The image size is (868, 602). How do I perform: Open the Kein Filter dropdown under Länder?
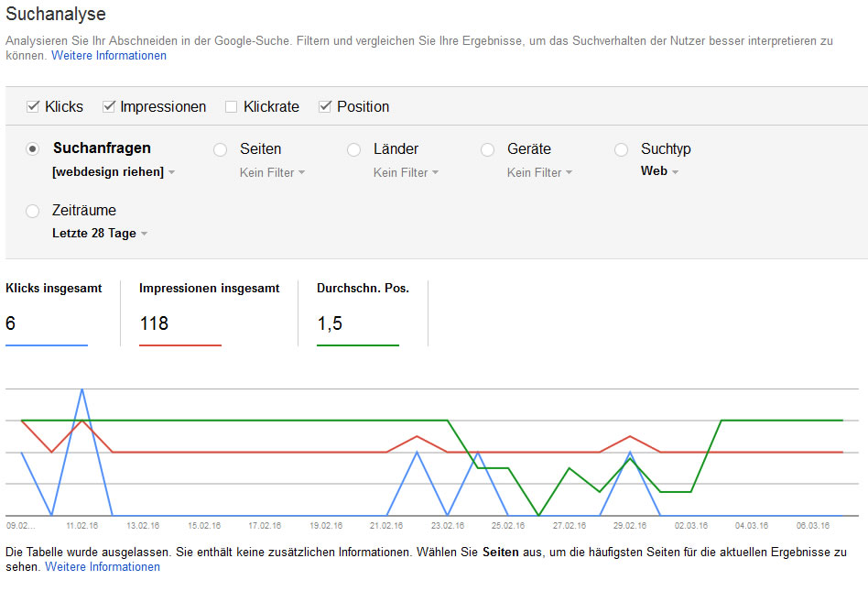(x=406, y=172)
